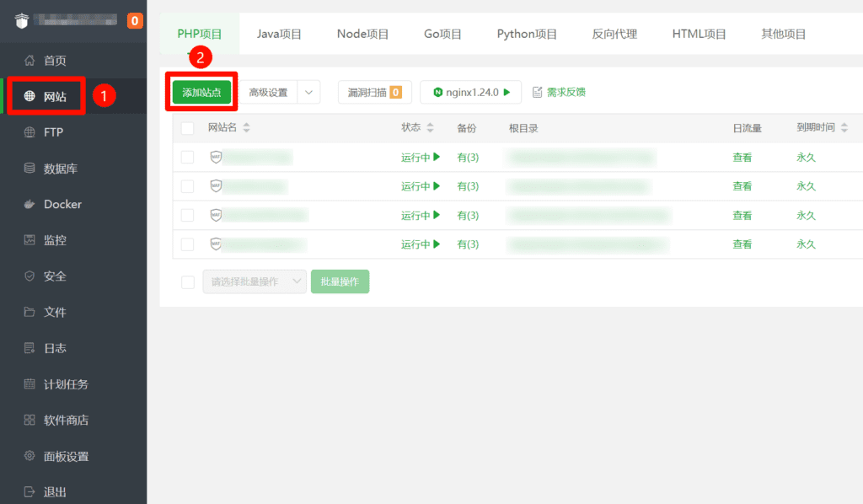Viewport: 863px width, 504px height.
Task: Check the select-all checkbox in table header
Action: click(187, 127)
